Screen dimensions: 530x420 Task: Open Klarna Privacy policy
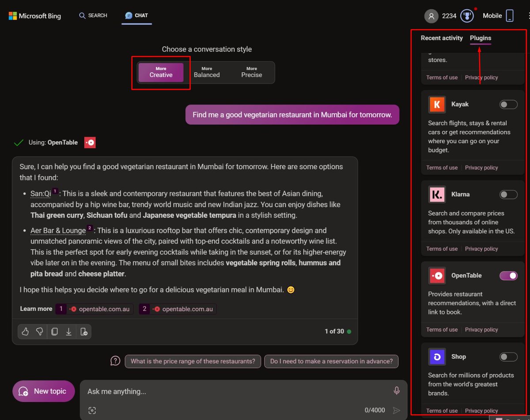pos(481,249)
